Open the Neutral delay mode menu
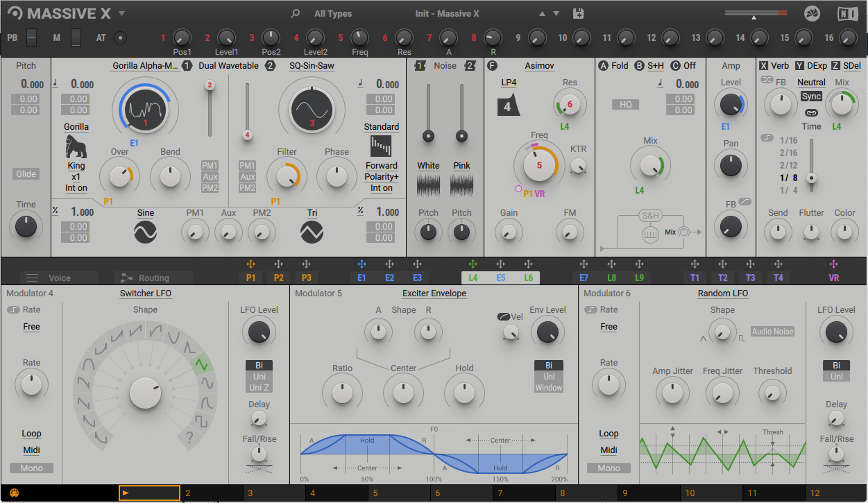 click(811, 83)
